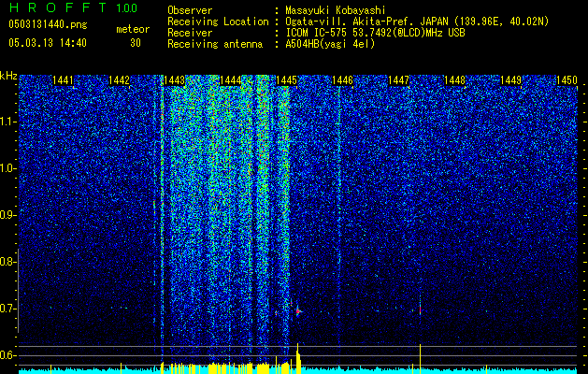Click the 1449 time marker
The width and height of the screenshot is (588, 374).
(510, 79)
